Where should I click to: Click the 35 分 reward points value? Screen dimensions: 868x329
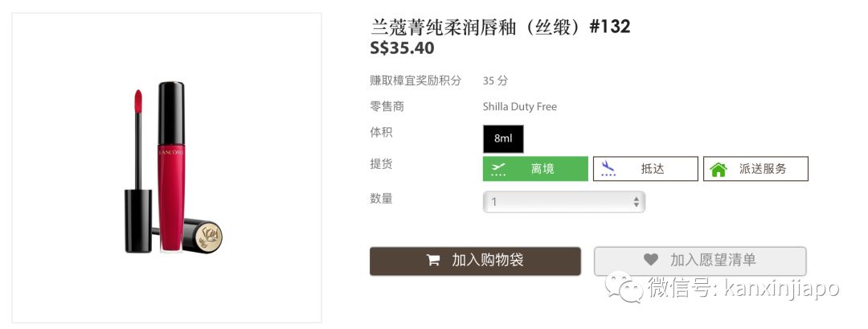(x=495, y=80)
